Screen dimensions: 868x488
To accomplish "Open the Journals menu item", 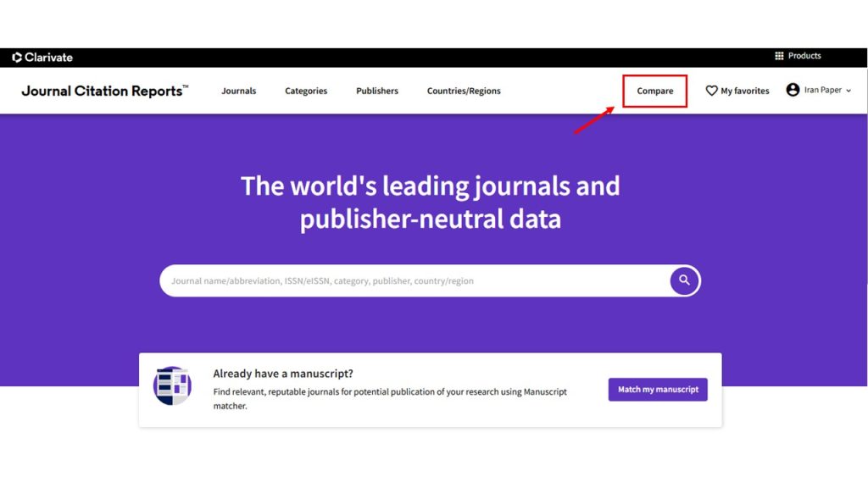I will coord(238,91).
